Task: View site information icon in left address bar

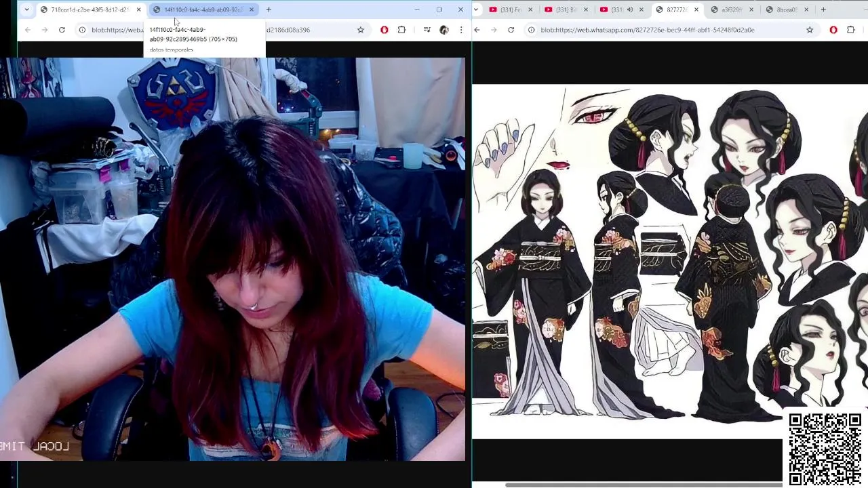Action: coord(82,30)
